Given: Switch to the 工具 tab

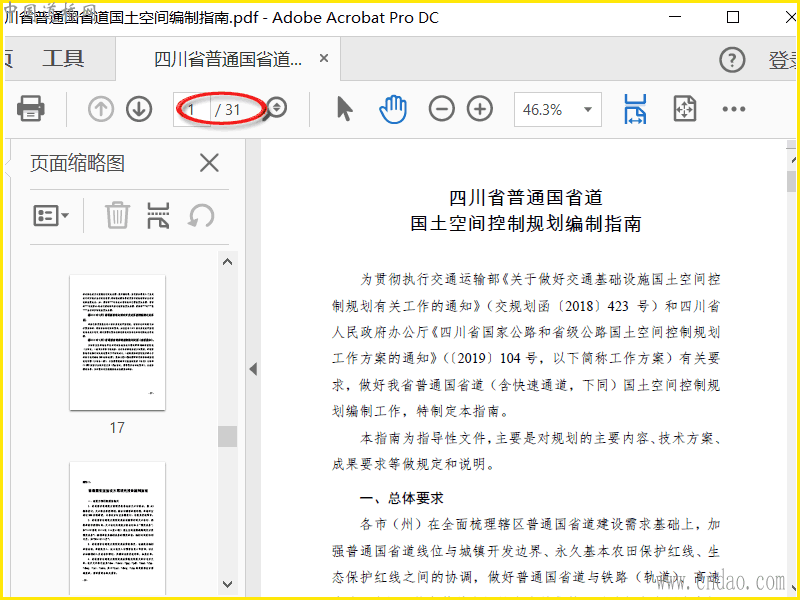Looking at the screenshot, I should (63, 58).
